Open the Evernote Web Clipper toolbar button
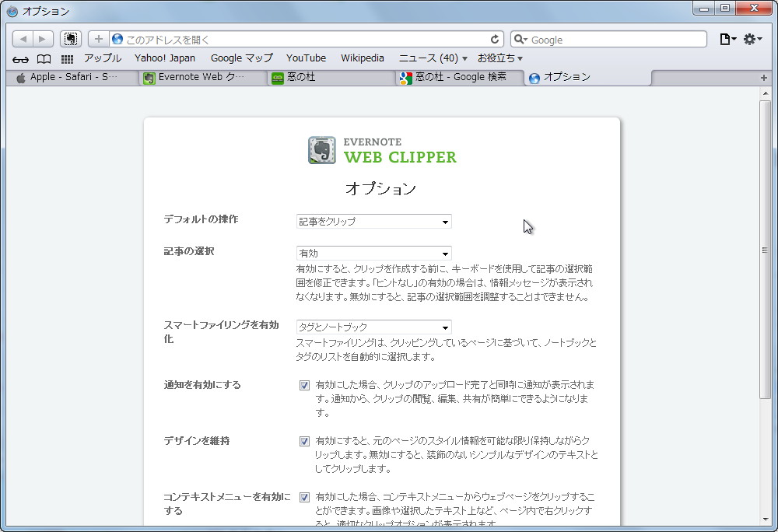Viewport: 778px width, 532px height. point(71,39)
